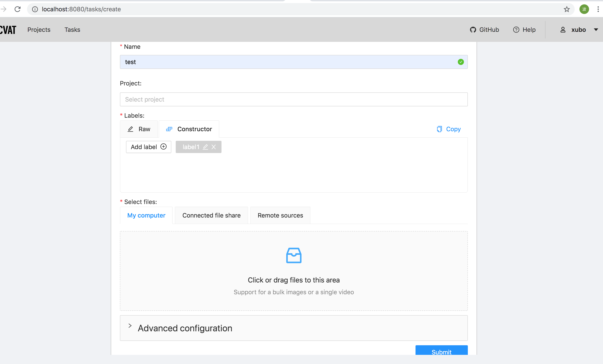Bookmark this page with the star icon
603x364 pixels.
(567, 9)
